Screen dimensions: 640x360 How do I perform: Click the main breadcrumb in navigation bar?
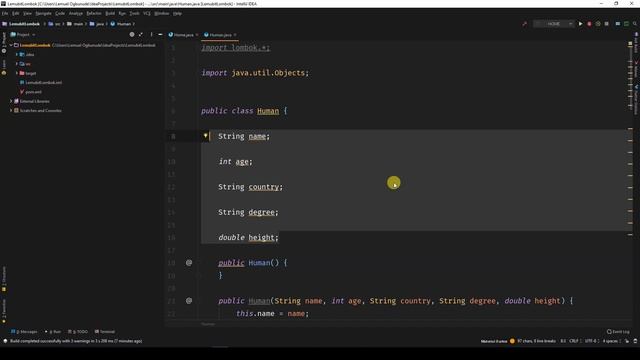pyautogui.click(x=75, y=24)
